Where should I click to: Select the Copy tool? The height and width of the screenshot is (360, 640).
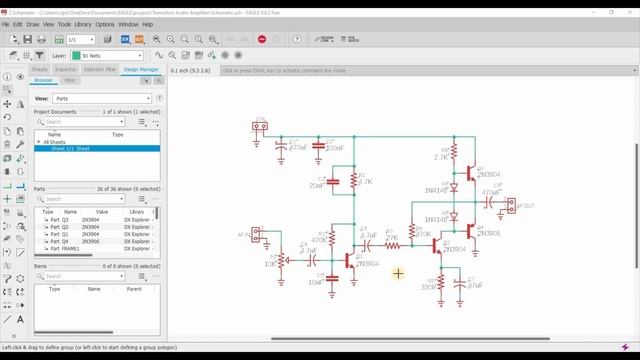(7, 131)
